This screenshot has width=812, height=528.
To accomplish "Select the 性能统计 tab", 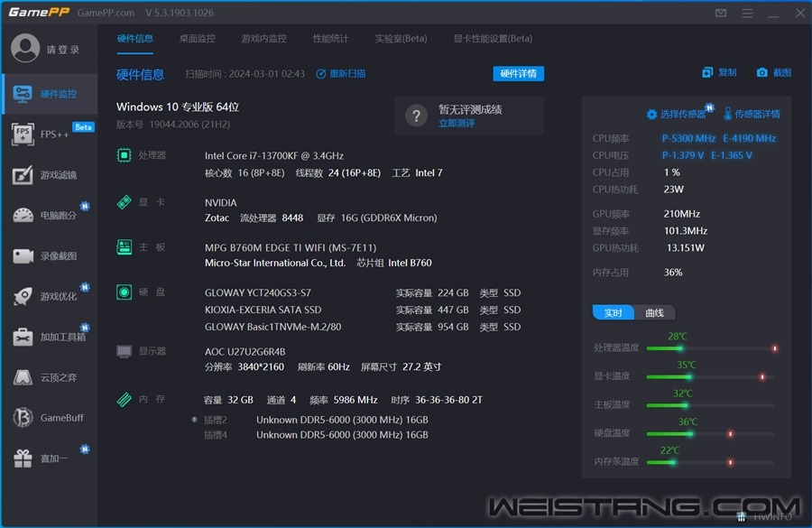I will (x=330, y=39).
